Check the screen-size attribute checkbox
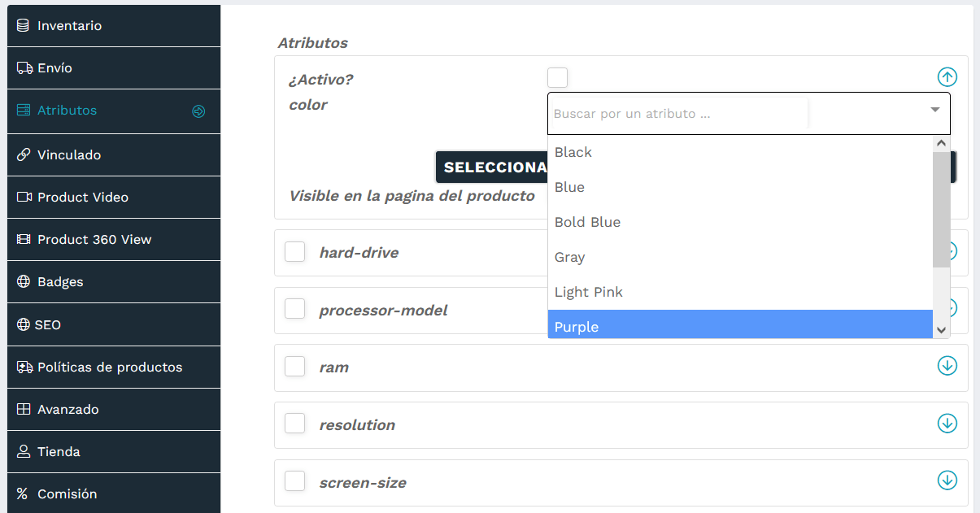Viewport: 980px width, 513px height. point(294,480)
